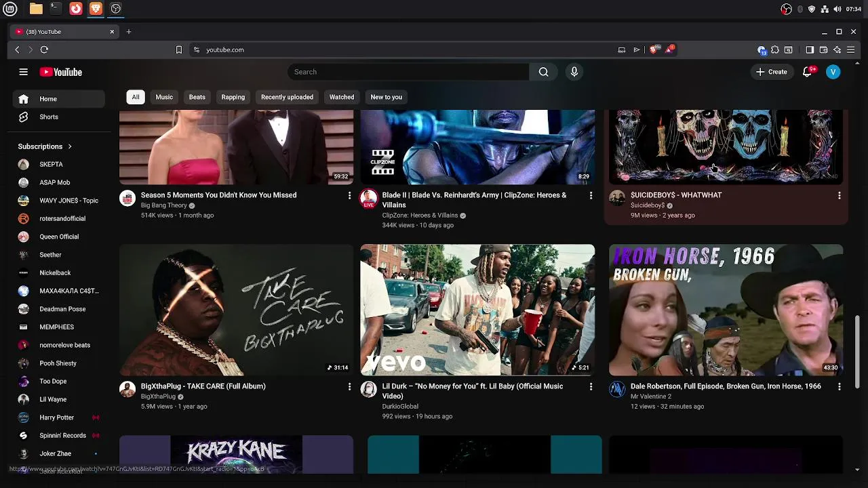Open options menu for Blade II video
This screenshot has width=868, height=488.
pyautogui.click(x=591, y=195)
